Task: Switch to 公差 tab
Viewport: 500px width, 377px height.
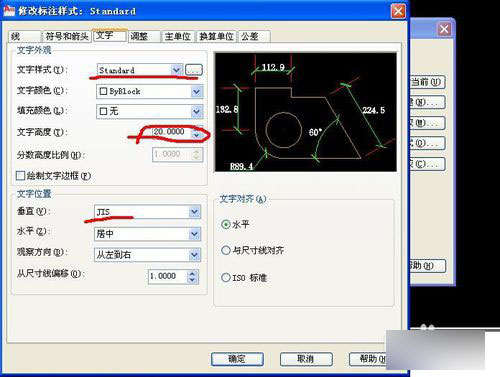Action: pos(254,36)
